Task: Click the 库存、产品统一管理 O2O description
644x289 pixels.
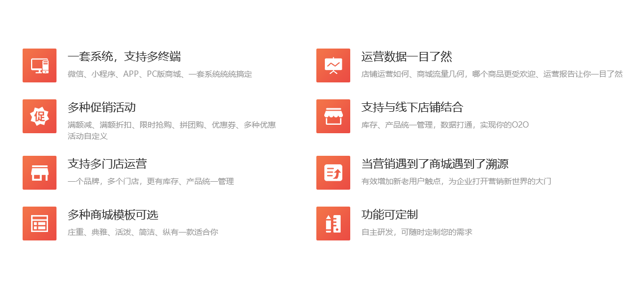Action: [445, 125]
